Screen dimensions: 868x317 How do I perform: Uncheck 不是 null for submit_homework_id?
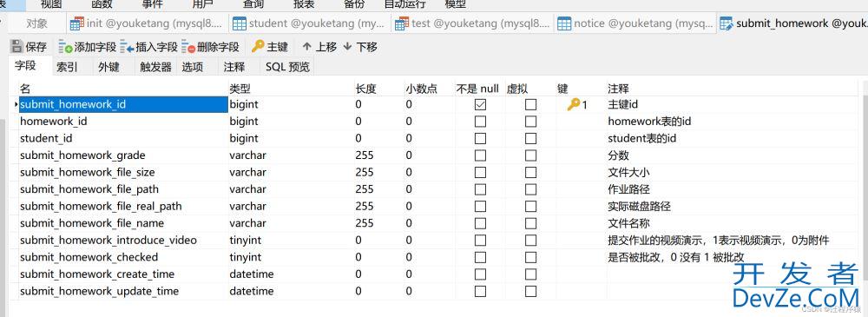(481, 104)
